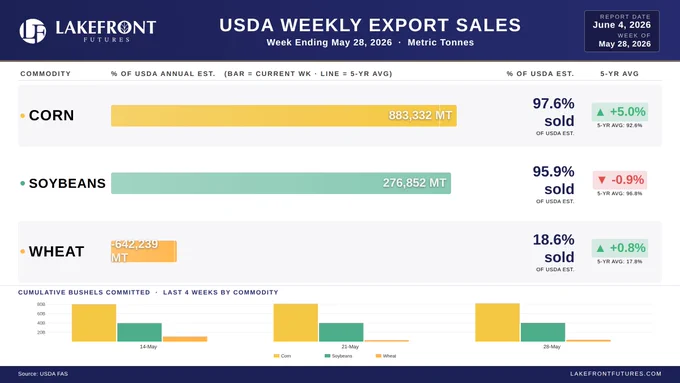Click the Source: USDA FAS footer text

[43, 373]
